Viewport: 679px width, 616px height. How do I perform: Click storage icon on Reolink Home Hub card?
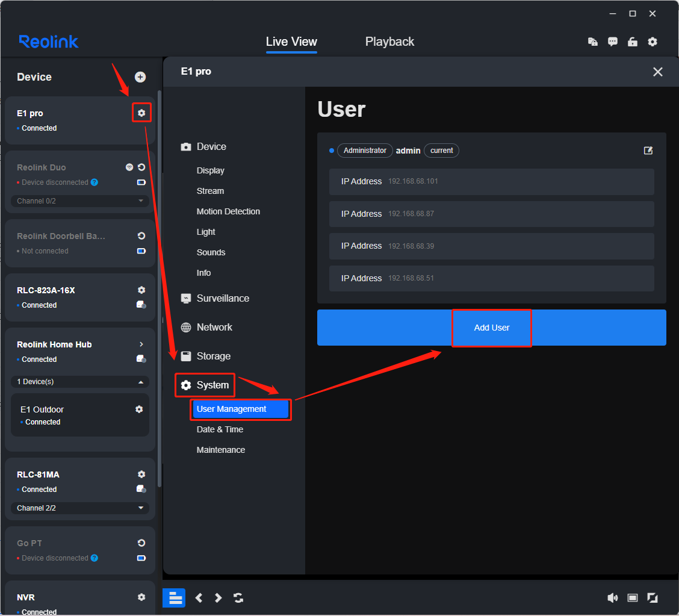141,359
